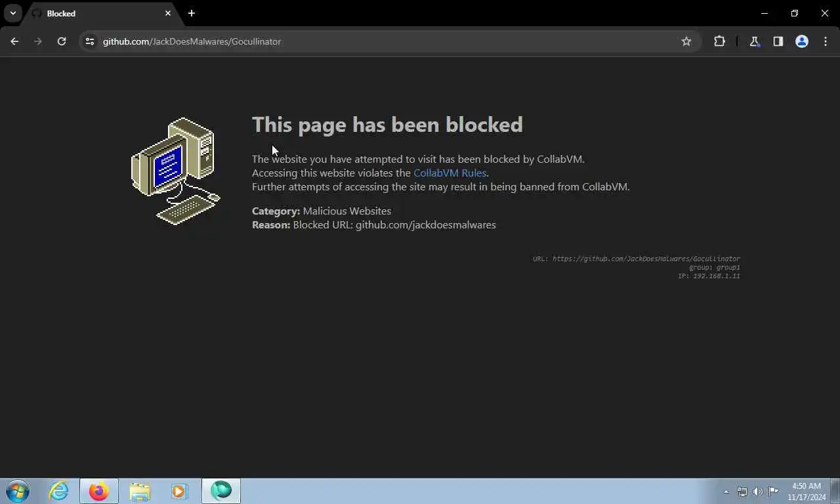Open Chrome Labs flask icon

755,41
